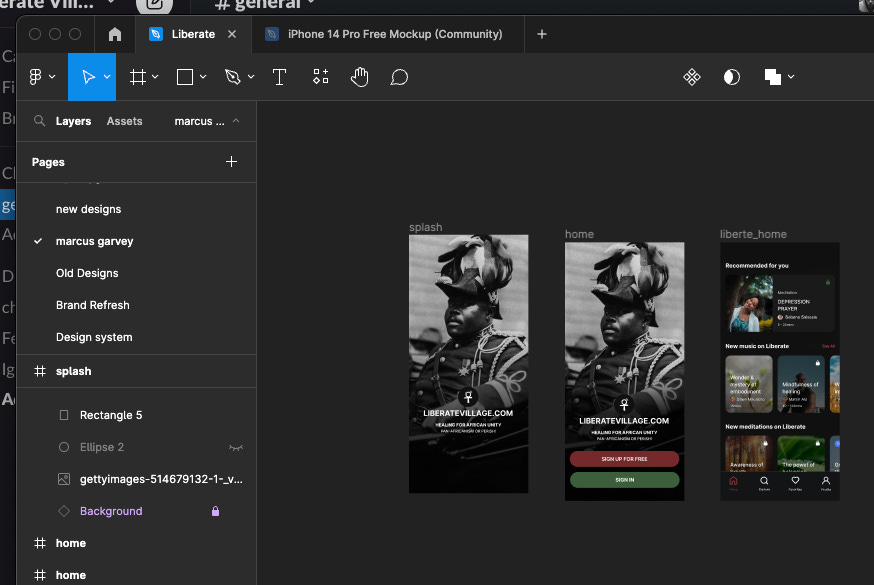The image size is (874, 585).
Task: Click the splash frame label on canvas
Action: point(425,227)
